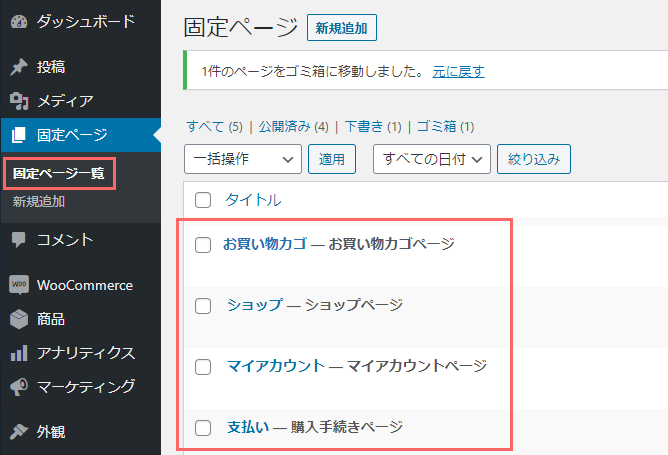Select 新規追加 in the sidebar submenu
This screenshot has height=455, width=668.
pyautogui.click(x=39, y=202)
